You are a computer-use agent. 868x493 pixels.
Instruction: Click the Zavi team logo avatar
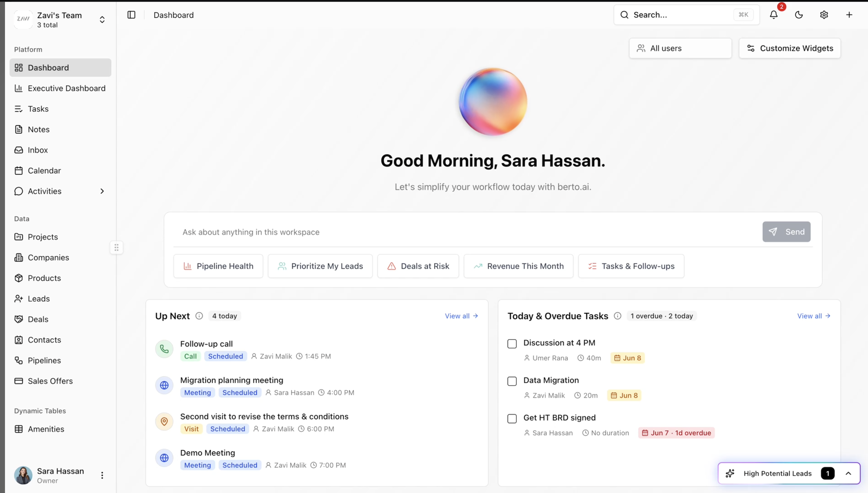(x=23, y=19)
